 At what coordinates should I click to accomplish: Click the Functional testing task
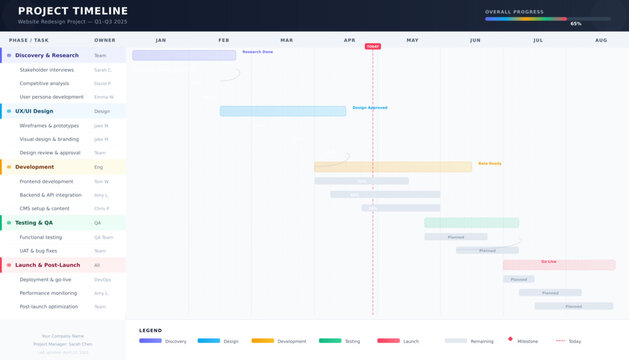[x=41, y=237]
